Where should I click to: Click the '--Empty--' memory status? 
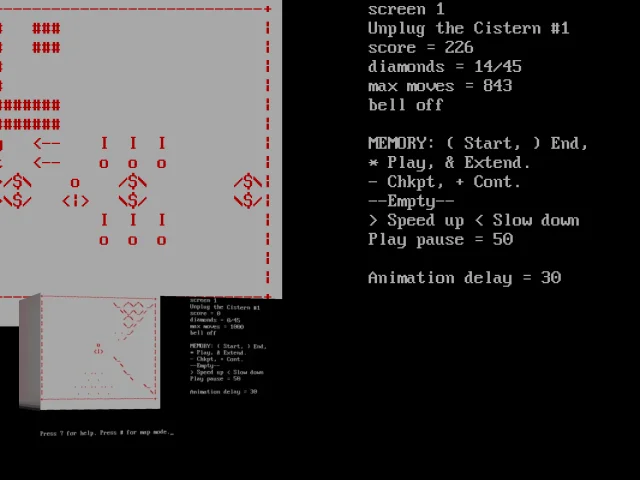pos(411,201)
